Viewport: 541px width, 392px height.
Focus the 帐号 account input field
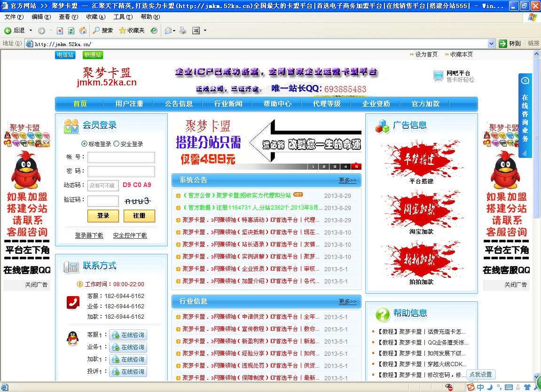(121, 157)
